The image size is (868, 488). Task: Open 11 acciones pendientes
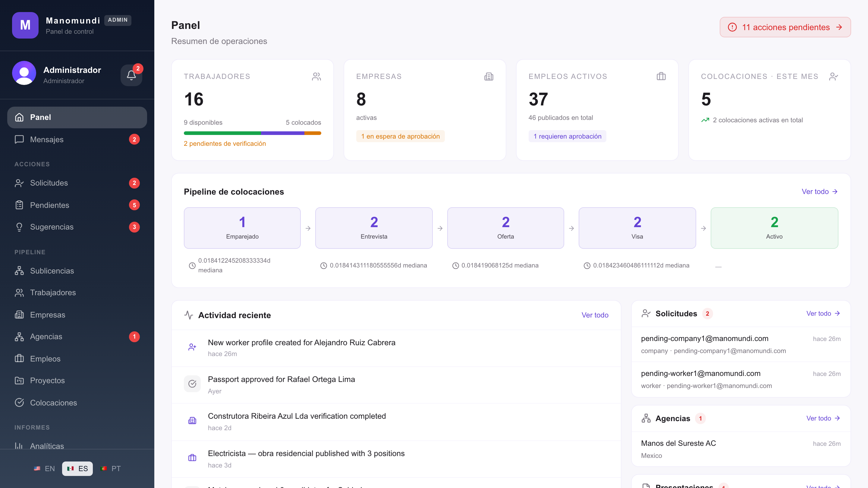coord(785,27)
